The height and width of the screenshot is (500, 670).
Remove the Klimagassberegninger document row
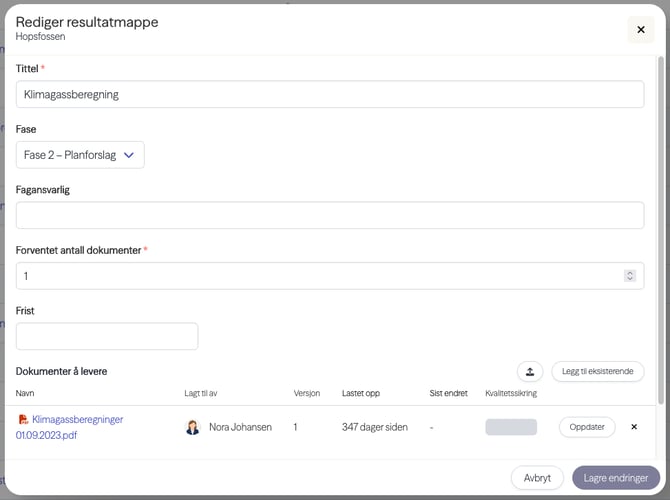(634, 427)
